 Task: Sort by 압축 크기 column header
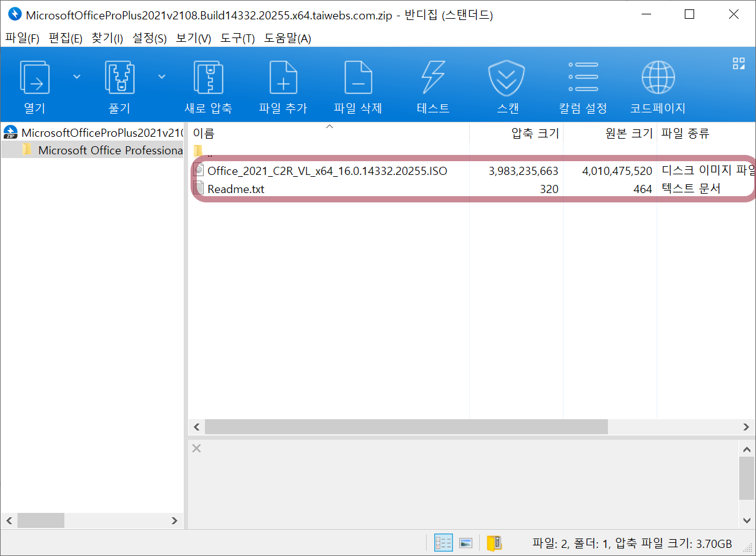(x=516, y=133)
